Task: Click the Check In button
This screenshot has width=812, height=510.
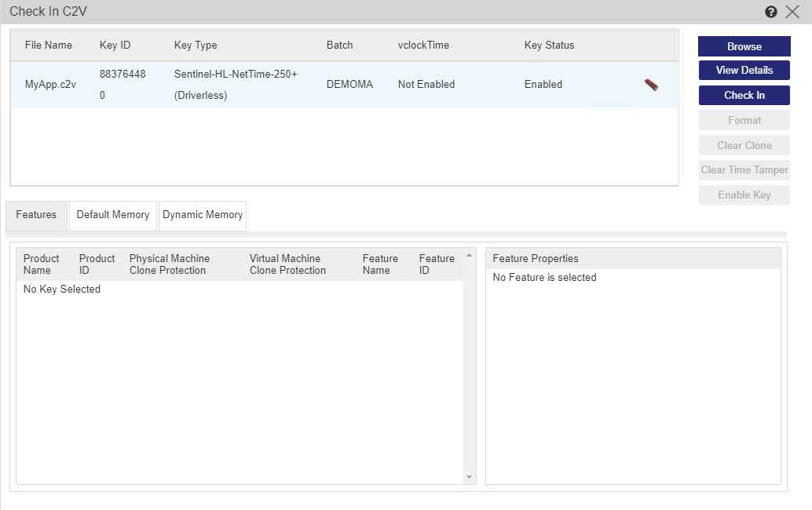Action: [x=743, y=95]
